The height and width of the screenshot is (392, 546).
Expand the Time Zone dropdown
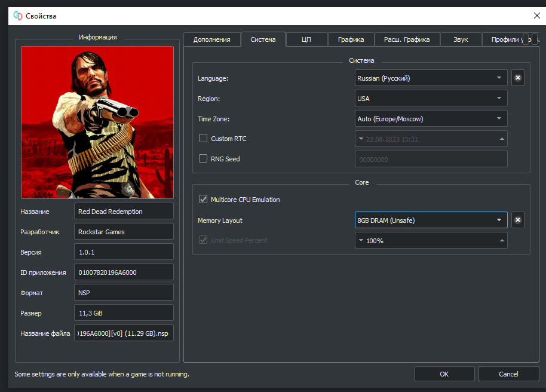[x=431, y=118]
